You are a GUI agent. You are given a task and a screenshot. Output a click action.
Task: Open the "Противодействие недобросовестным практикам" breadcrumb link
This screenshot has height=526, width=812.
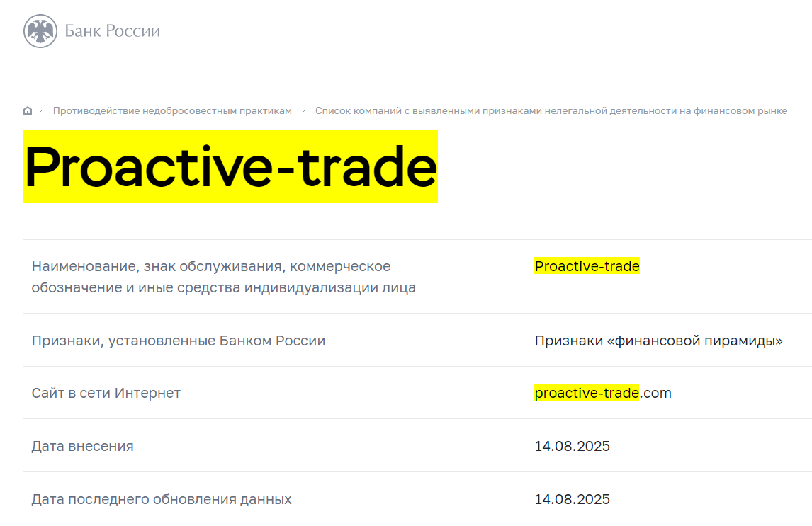point(174,110)
